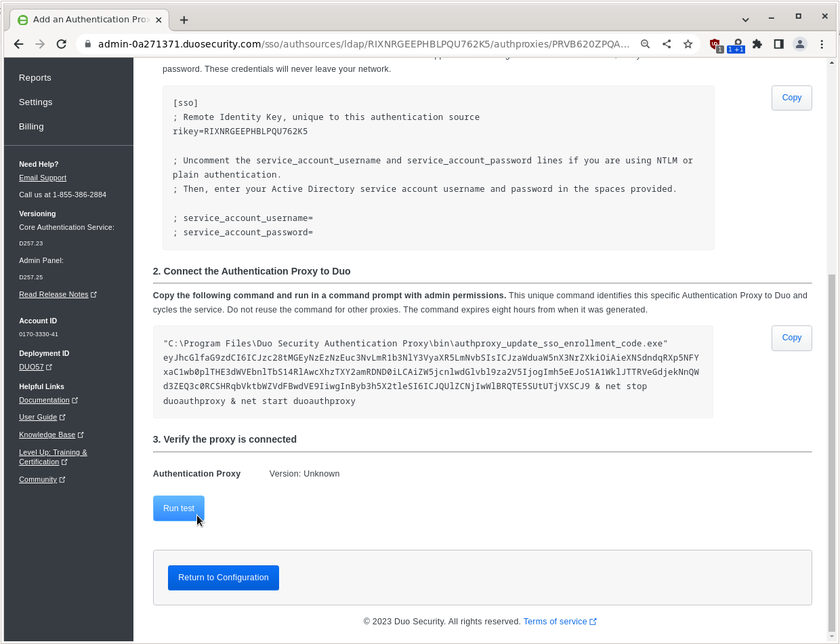Open Reports in the sidebar
This screenshot has width=840, height=644.
[x=35, y=78]
